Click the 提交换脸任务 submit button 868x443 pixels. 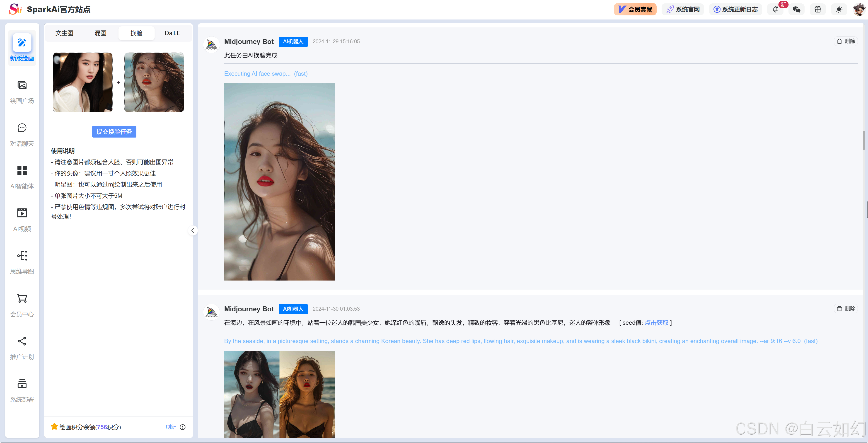click(114, 132)
